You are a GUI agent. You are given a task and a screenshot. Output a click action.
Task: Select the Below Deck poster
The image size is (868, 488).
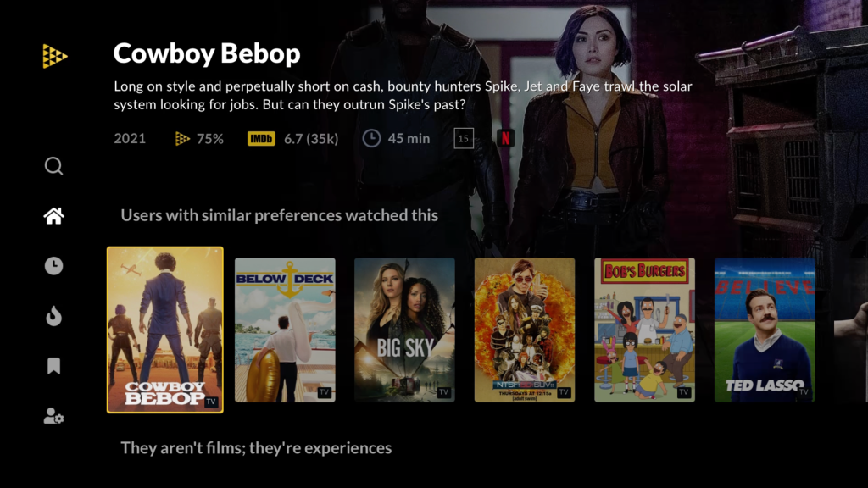point(285,330)
